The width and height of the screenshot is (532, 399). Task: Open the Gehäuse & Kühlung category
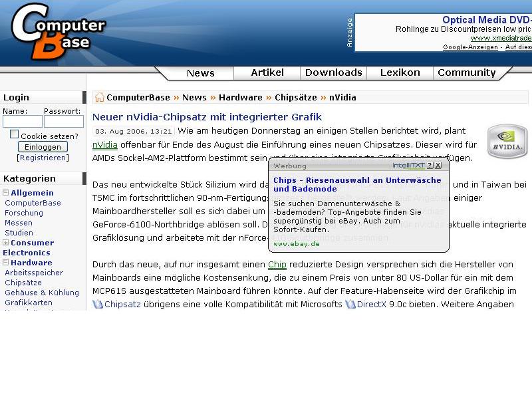42,293
